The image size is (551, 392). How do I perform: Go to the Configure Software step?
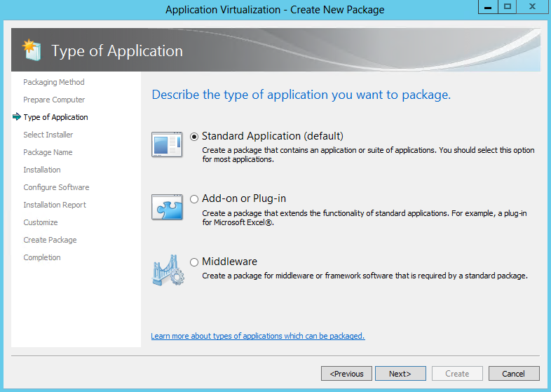click(x=56, y=187)
